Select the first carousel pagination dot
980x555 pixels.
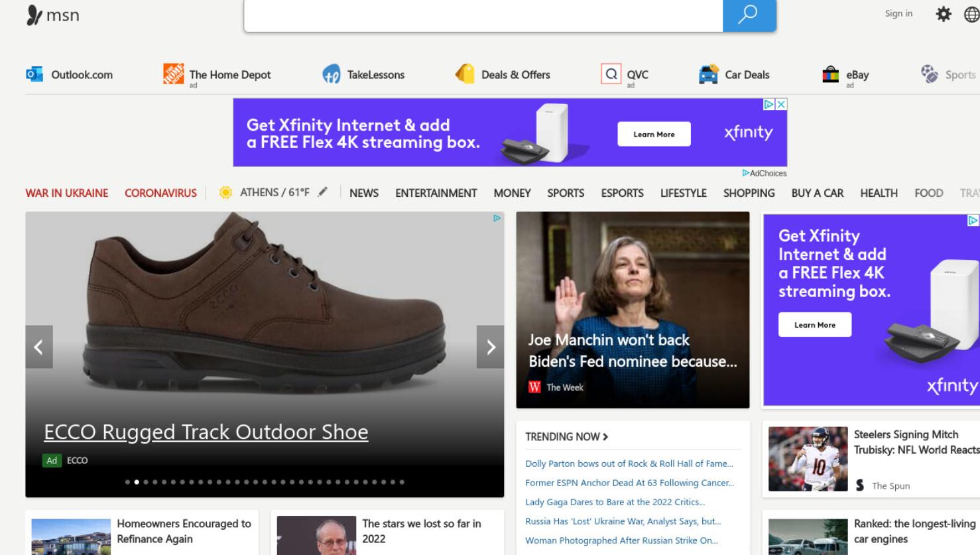[x=127, y=482]
